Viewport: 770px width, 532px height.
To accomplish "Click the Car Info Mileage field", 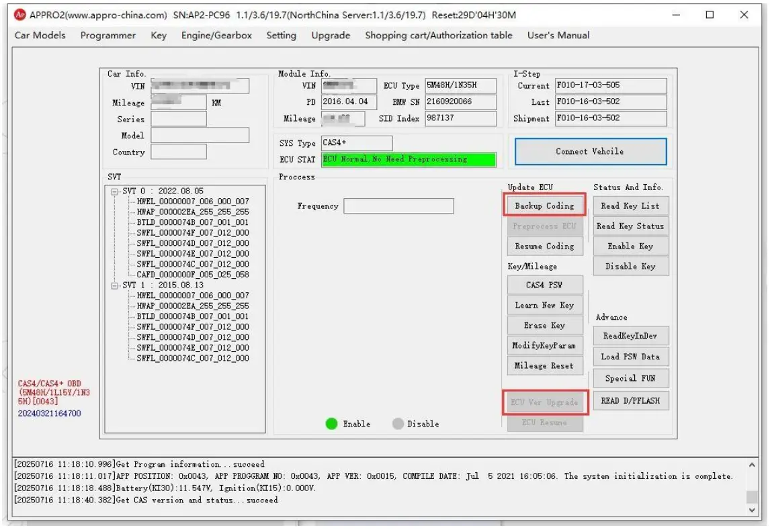I will [179, 102].
